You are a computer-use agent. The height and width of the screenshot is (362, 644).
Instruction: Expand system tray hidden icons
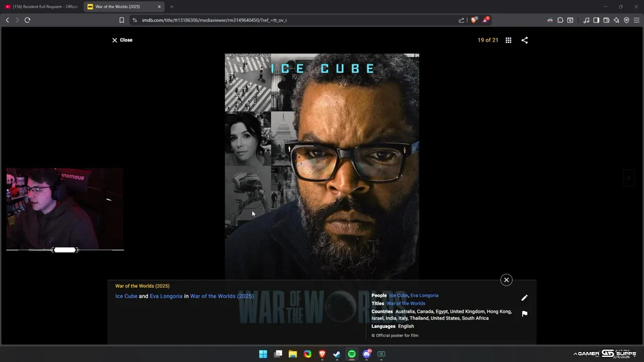[x=575, y=354]
